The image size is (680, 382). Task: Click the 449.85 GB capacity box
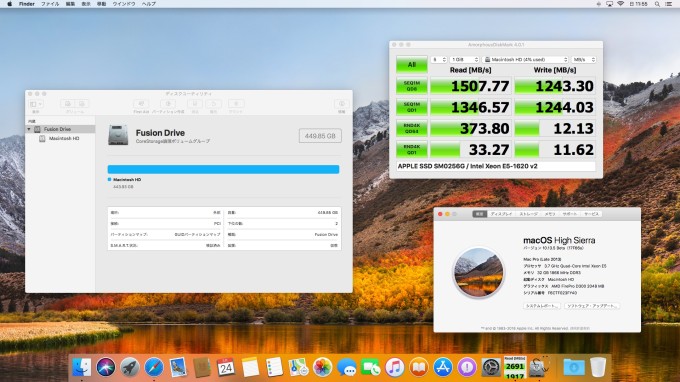point(320,136)
